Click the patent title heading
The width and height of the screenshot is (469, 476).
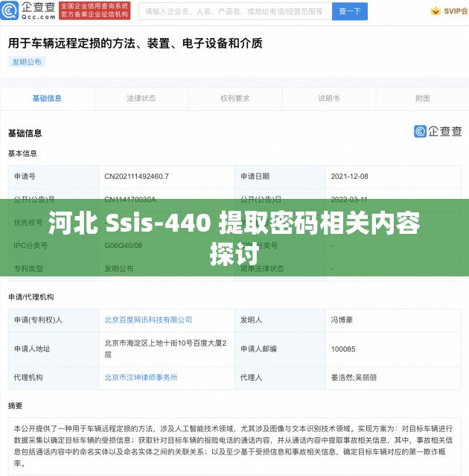pyautogui.click(x=135, y=43)
